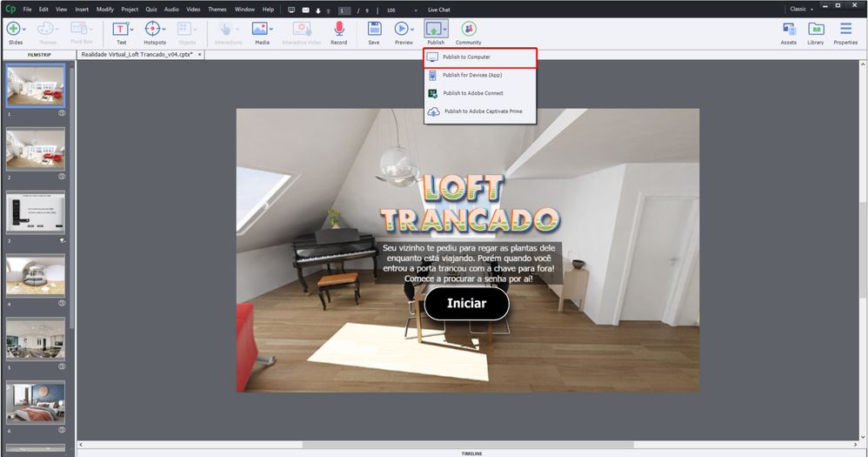The image size is (868, 457).
Task: Open the Classic workspace dropdown
Action: 800,9
